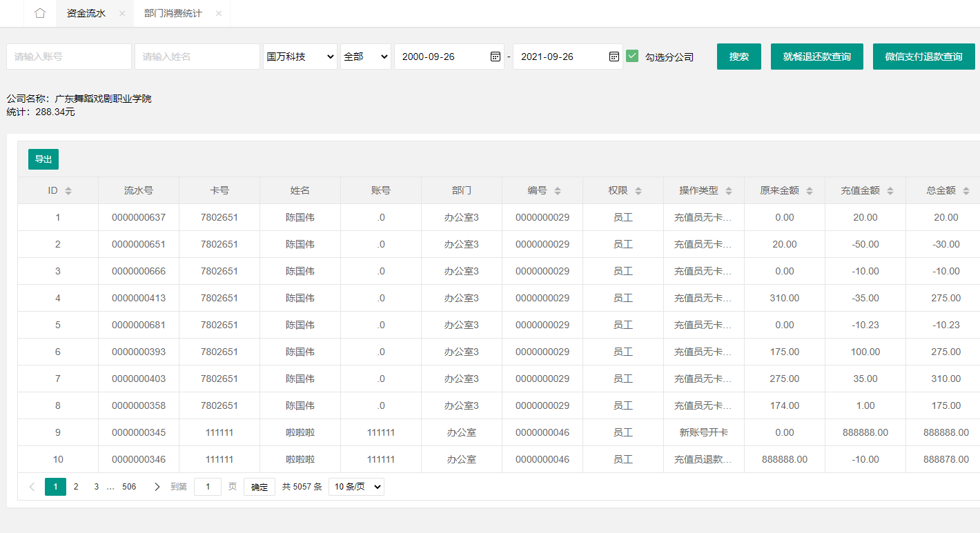The image size is (980, 533).
Task: Close the 部门消费统计 tab
Action: (219, 14)
